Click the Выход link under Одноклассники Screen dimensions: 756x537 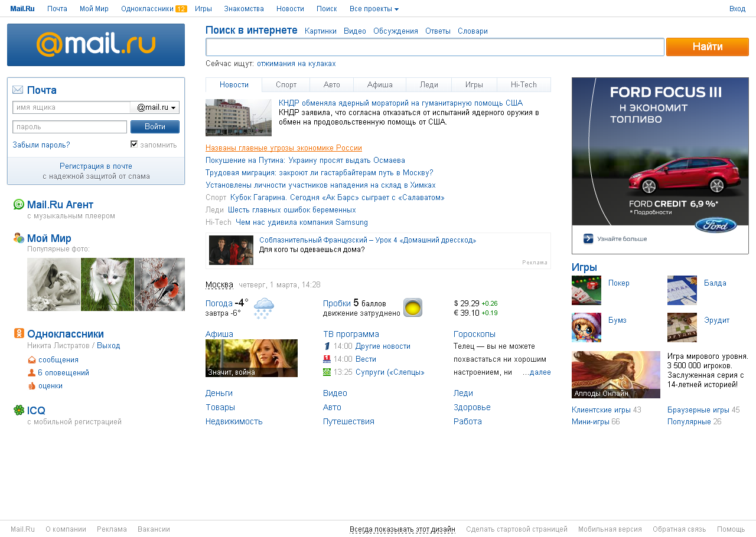pos(109,345)
